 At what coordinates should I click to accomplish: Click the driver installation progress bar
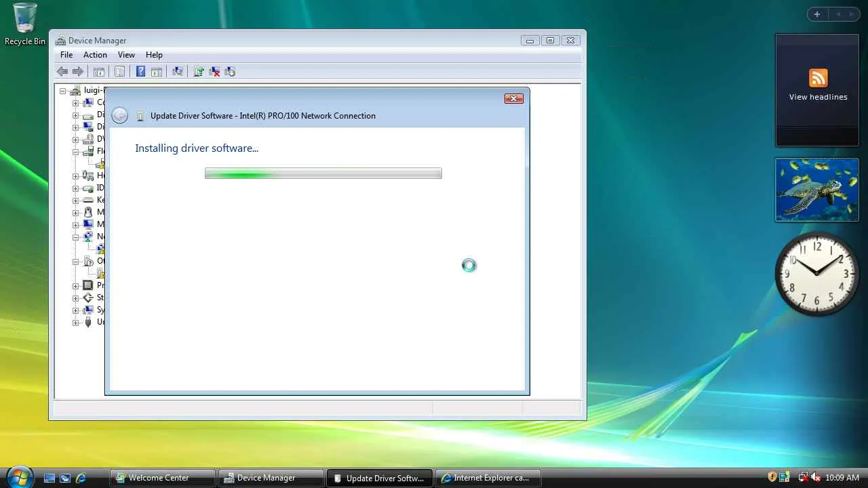click(x=323, y=174)
